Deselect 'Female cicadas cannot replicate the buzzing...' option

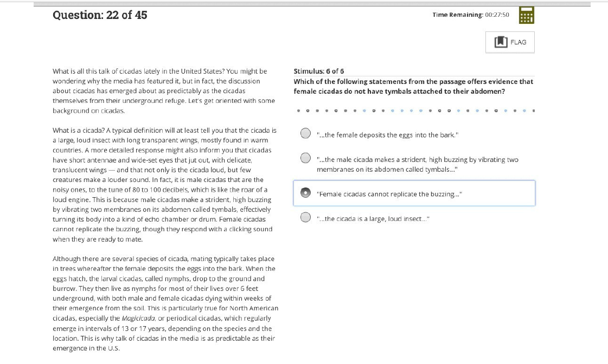pos(305,193)
